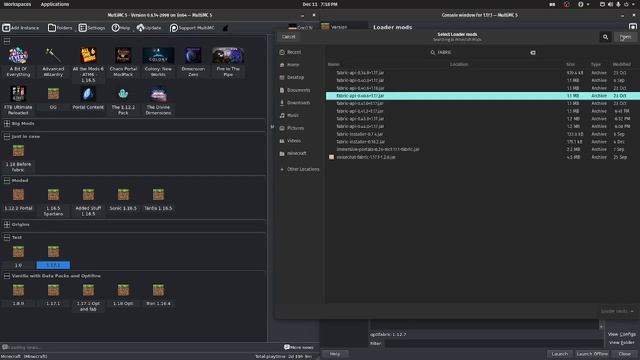
Task: Select 1.12.2 Portal instance
Action: 18,195
